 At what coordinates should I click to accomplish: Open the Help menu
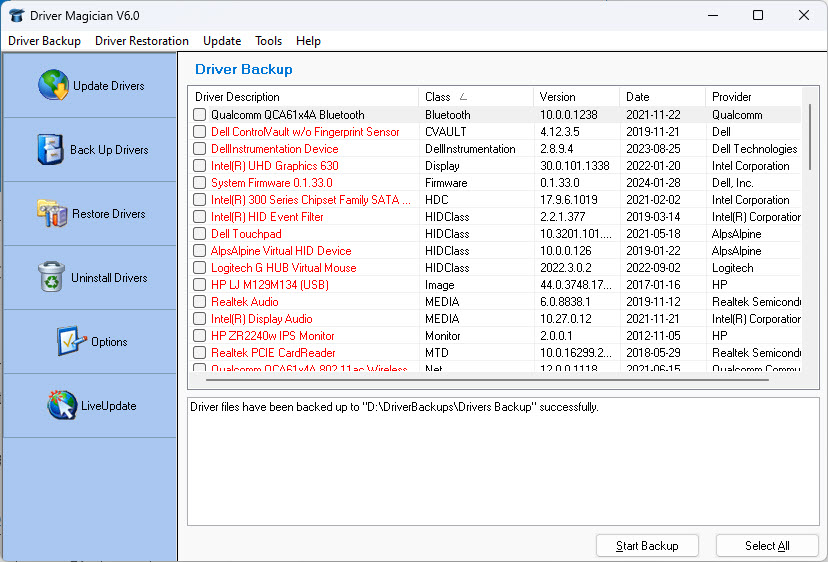tap(308, 41)
